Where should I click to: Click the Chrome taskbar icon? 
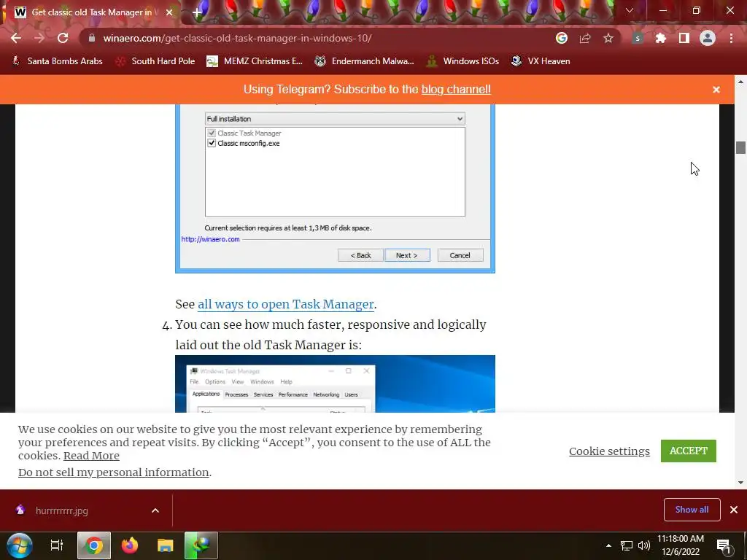(x=94, y=545)
